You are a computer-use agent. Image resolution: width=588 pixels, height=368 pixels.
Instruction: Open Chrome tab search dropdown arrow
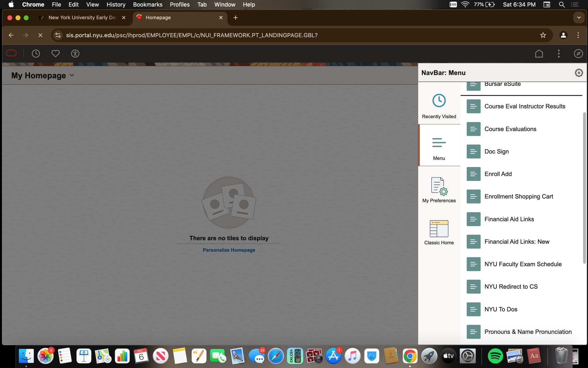click(x=579, y=17)
